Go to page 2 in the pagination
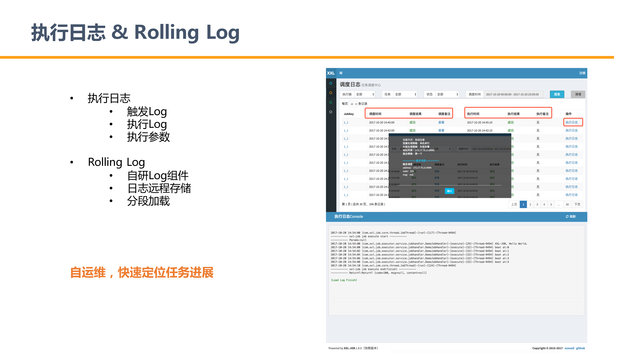Viewport: 640px width, 360px height. pyautogui.click(x=530, y=204)
